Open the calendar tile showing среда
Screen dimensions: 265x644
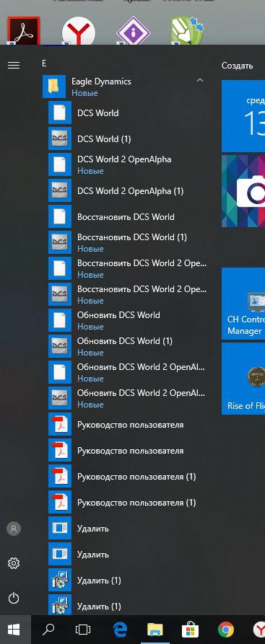point(243,116)
